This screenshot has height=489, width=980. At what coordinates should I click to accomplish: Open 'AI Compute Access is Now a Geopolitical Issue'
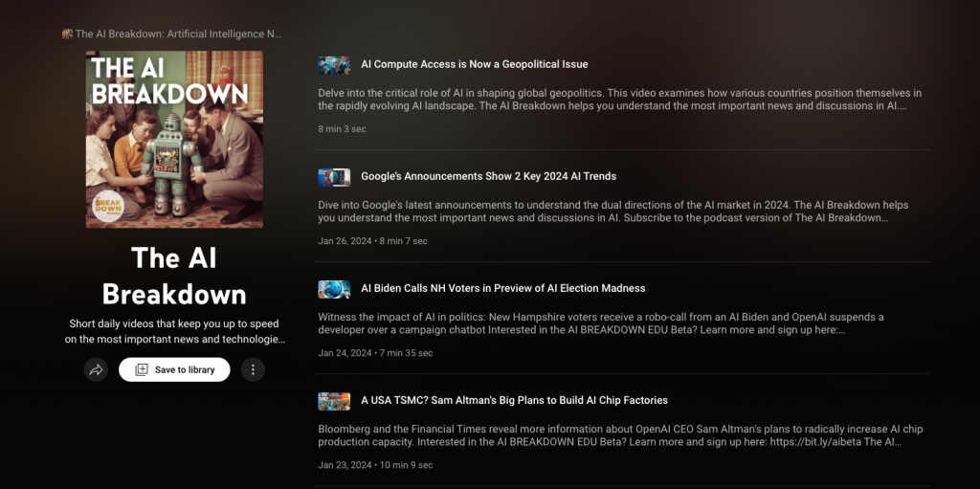coord(474,64)
